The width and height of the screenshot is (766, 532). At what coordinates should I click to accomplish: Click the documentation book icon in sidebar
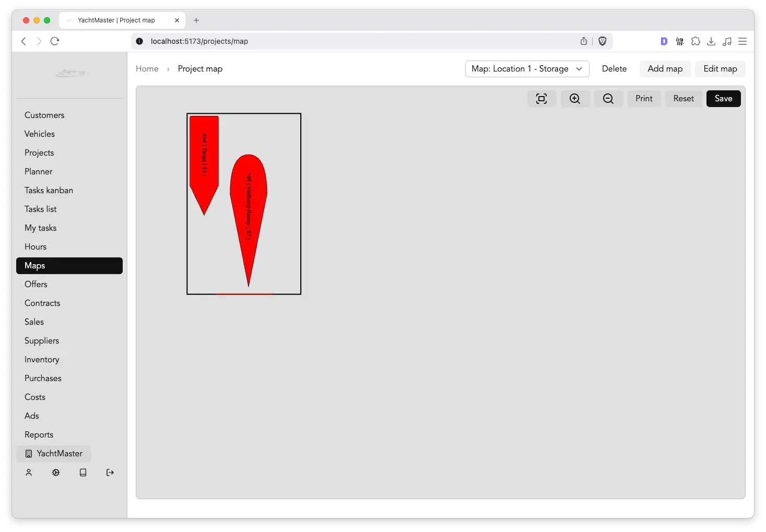coord(83,472)
